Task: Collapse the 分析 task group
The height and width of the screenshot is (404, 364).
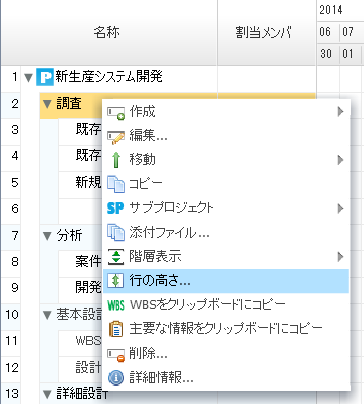Action: click(x=47, y=236)
